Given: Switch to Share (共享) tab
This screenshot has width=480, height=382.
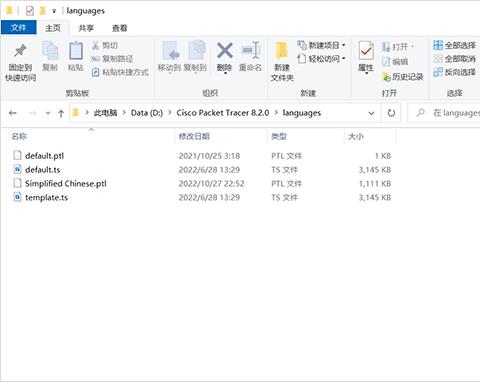Looking at the screenshot, I should point(86,28).
